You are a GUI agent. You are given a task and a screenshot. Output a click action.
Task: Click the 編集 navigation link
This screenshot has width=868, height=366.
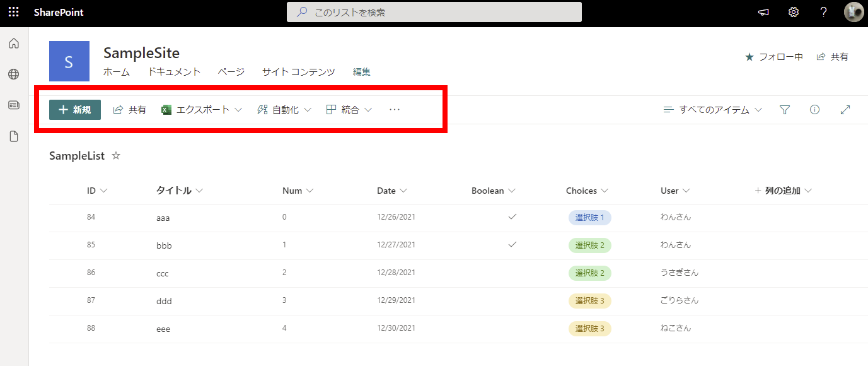(x=362, y=72)
